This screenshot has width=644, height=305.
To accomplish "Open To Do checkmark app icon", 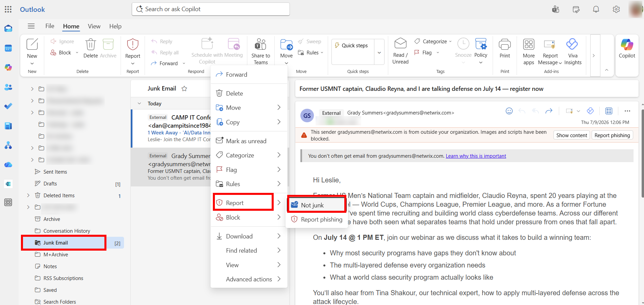I will (x=8, y=106).
